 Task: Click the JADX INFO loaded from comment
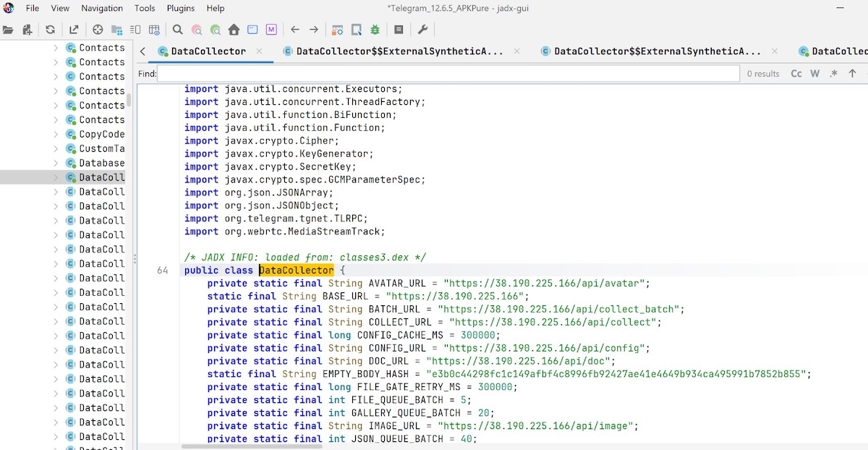point(305,258)
